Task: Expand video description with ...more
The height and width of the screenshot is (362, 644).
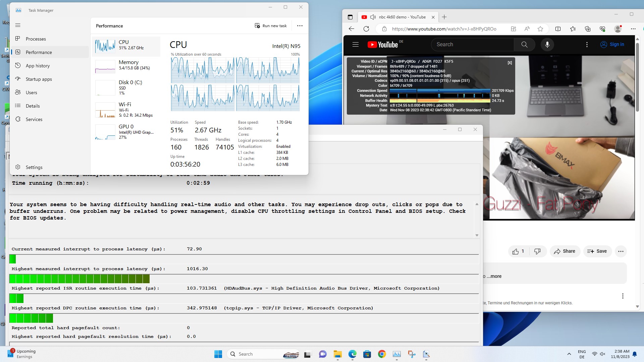Action: pos(494,276)
